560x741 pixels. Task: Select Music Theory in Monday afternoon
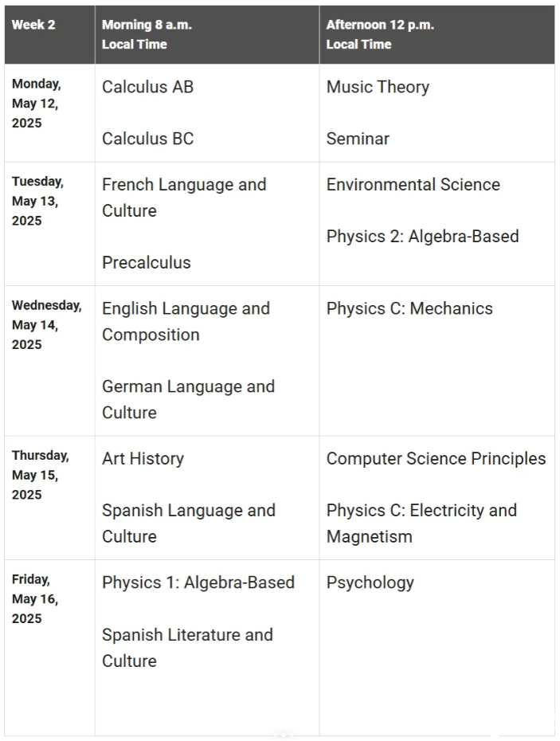click(x=378, y=87)
